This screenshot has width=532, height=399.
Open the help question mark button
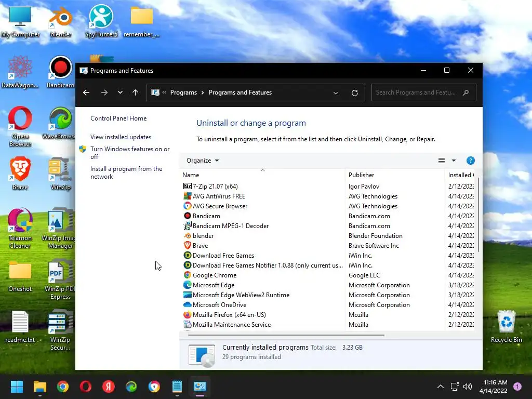(470, 161)
